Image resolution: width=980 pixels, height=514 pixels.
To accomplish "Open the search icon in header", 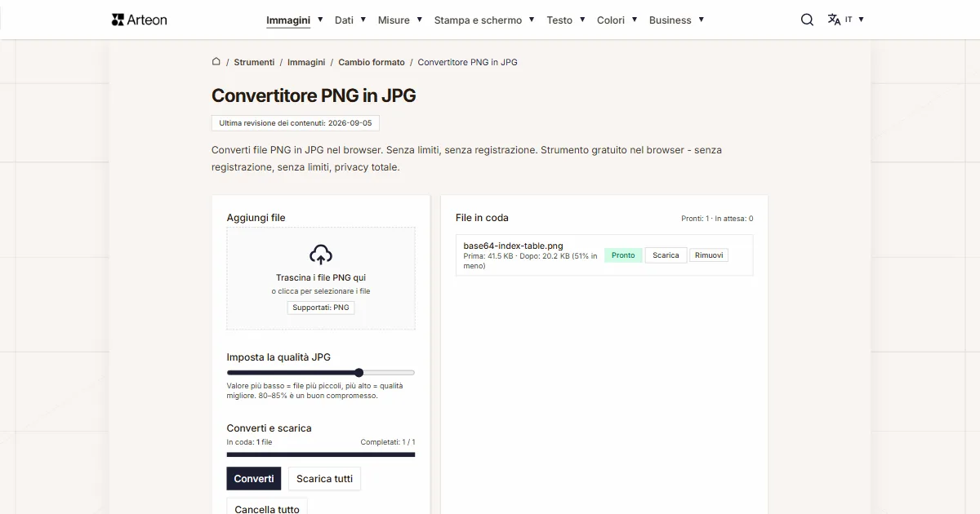I will (807, 20).
